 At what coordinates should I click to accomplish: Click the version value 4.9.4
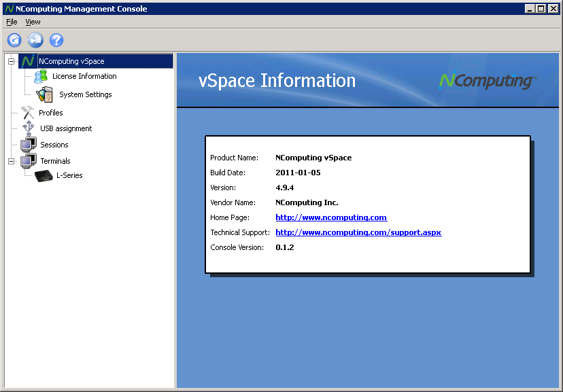pyautogui.click(x=285, y=188)
